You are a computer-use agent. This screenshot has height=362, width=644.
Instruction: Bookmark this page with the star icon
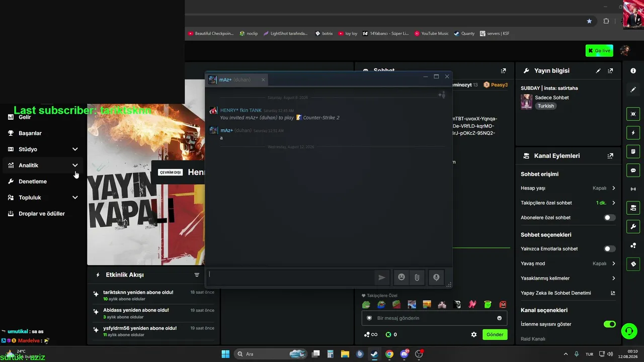589,21
